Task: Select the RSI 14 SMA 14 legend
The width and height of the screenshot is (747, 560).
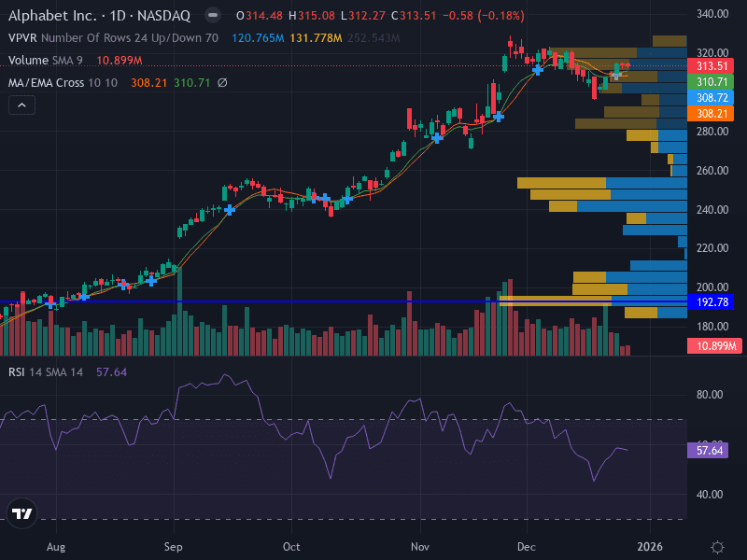Action: (46, 372)
